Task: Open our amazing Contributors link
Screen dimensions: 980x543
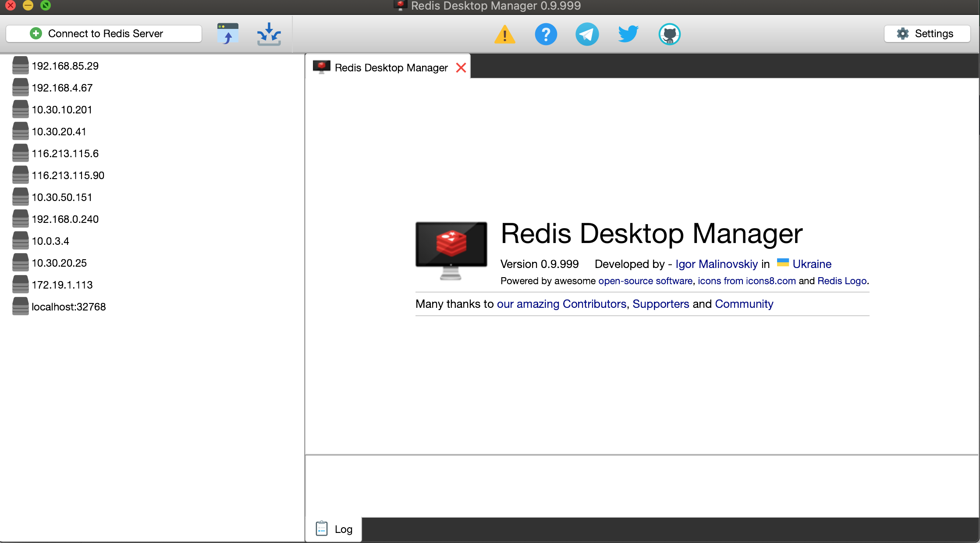Action: click(x=561, y=304)
